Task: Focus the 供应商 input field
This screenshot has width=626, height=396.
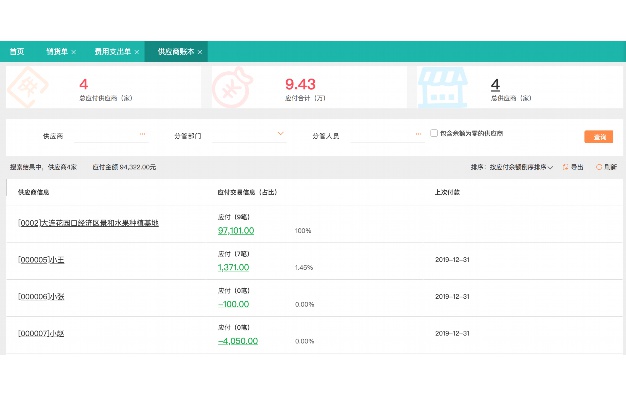Action: (111, 136)
